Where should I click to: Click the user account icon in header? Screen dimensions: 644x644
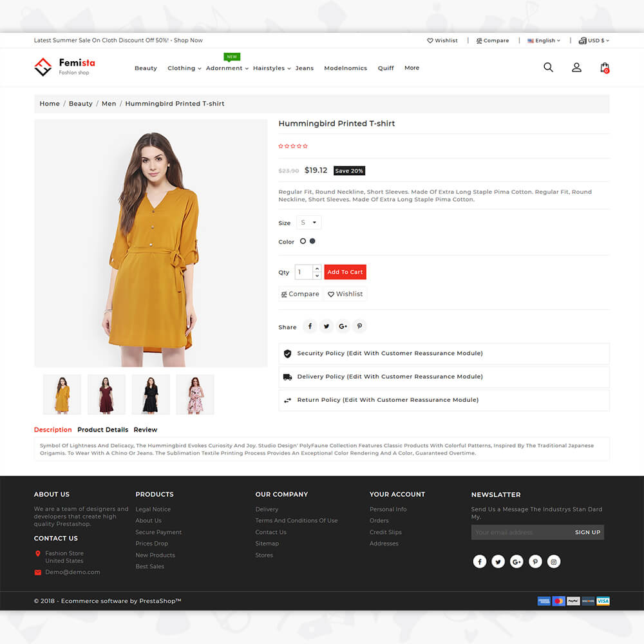576,67
